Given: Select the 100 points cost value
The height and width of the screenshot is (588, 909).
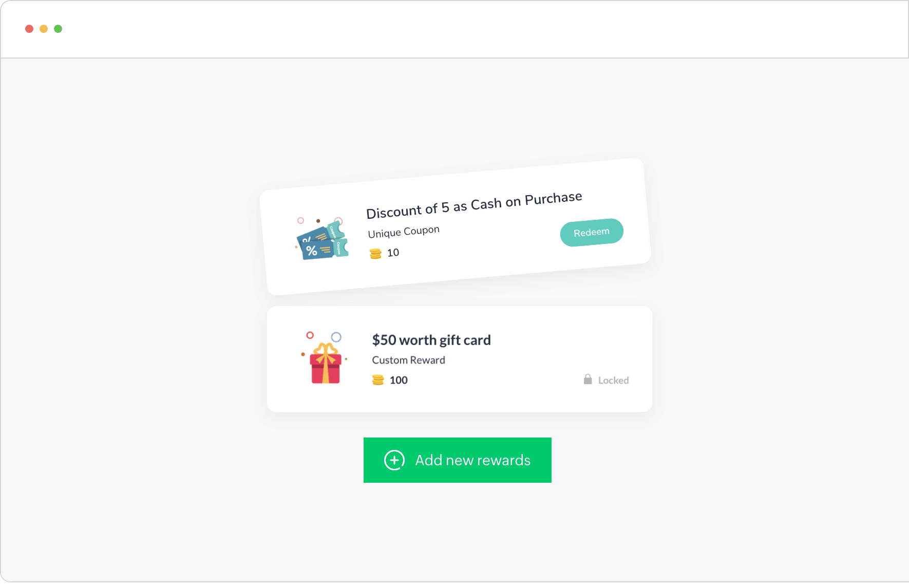Looking at the screenshot, I should (x=399, y=380).
